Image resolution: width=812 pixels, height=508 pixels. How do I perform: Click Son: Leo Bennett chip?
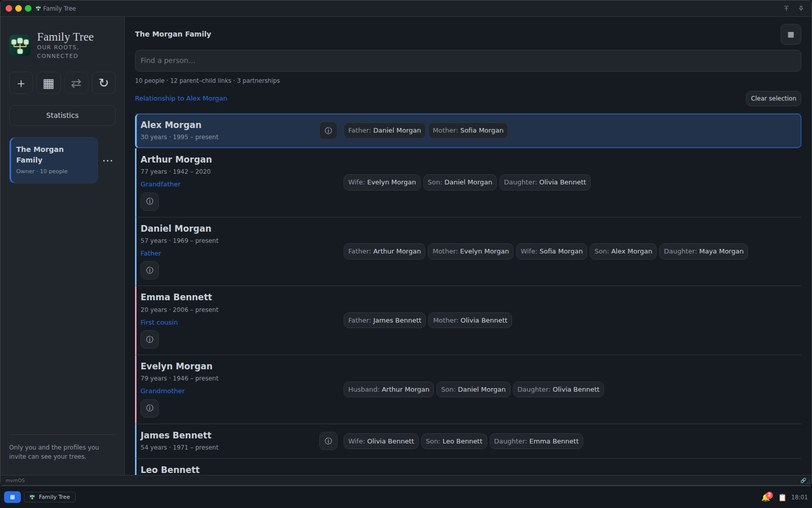click(454, 441)
